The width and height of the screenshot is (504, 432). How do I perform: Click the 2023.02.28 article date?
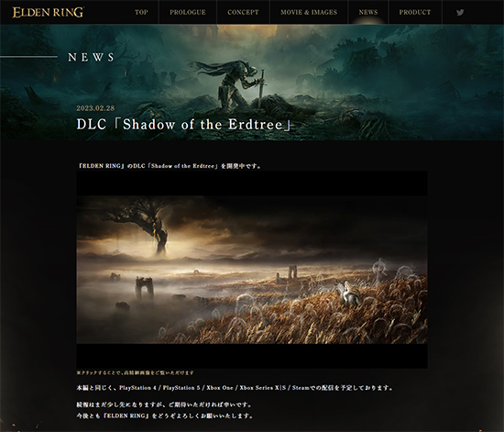[x=95, y=108]
